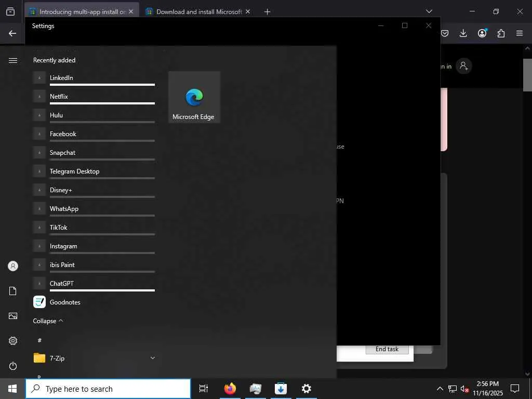The width and height of the screenshot is (532, 399).
Task: List all Firefox tabs dropdown
Action: (x=429, y=11)
